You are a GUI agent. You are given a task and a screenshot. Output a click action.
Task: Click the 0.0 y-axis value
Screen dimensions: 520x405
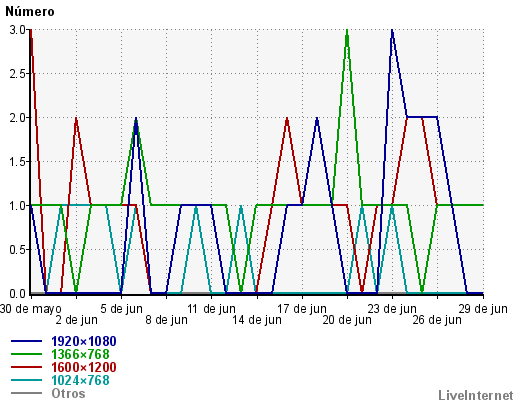[17, 294]
